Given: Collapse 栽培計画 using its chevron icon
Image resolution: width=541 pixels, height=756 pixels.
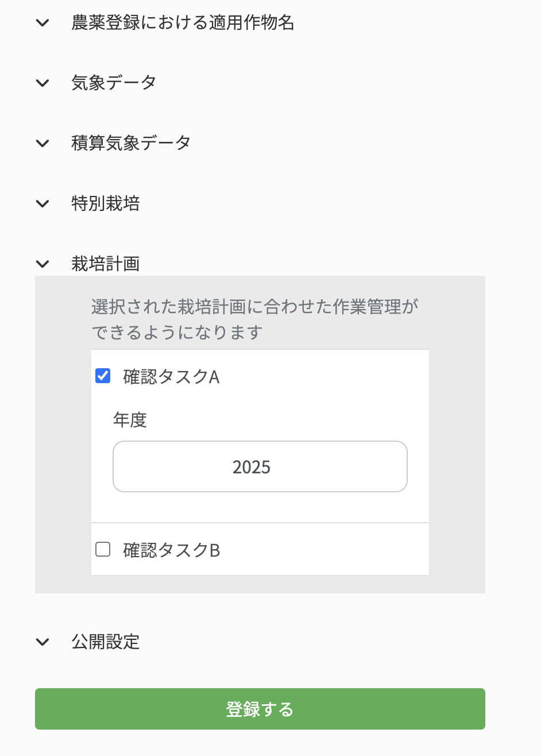Looking at the screenshot, I should pos(42,264).
